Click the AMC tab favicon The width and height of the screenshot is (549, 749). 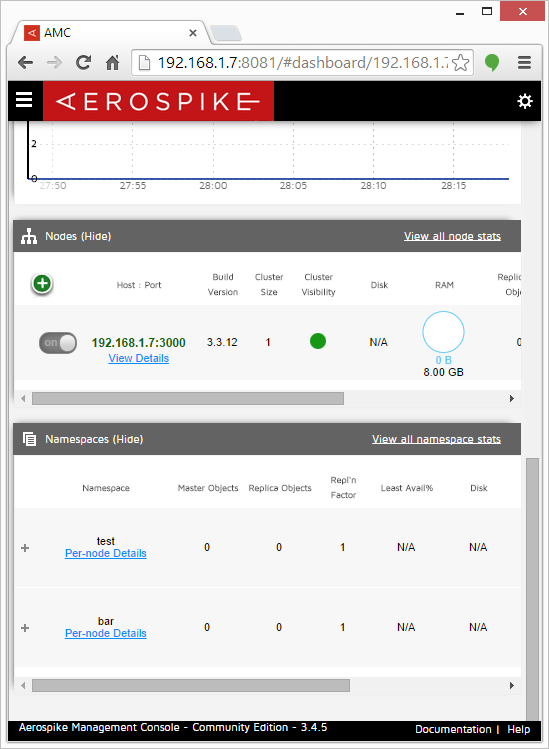tap(32, 33)
